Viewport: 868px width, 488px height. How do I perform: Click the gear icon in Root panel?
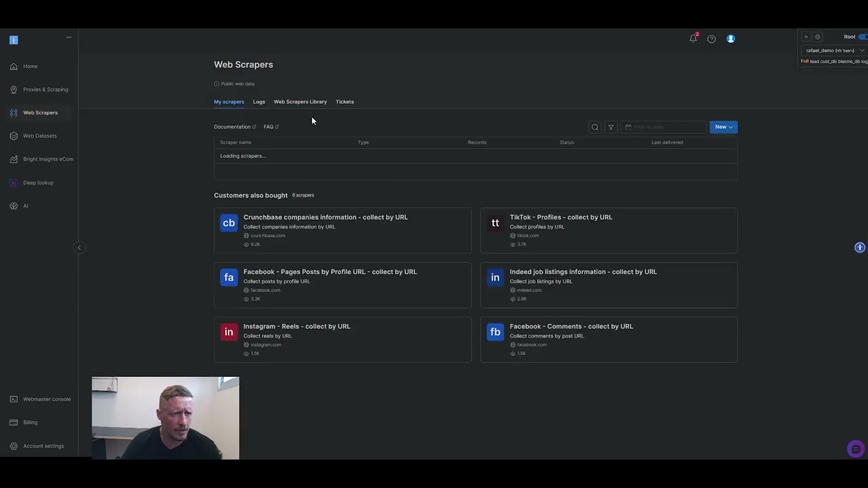click(x=818, y=37)
